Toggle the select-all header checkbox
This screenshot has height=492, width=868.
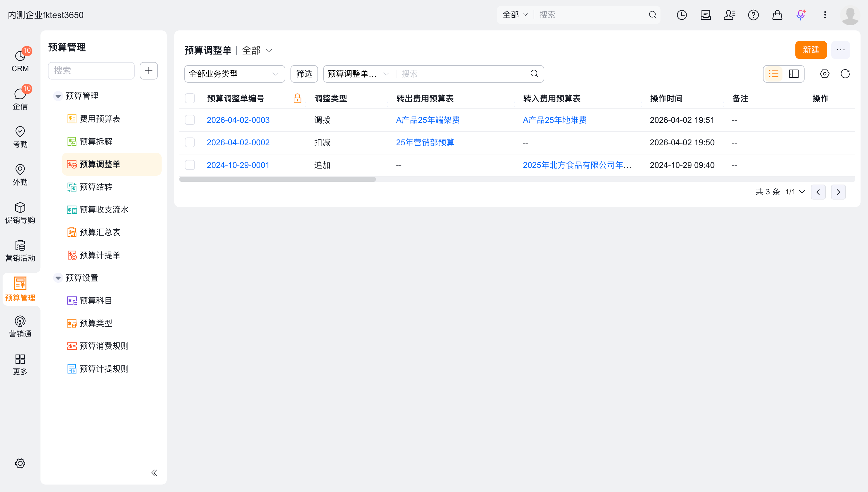coord(190,98)
